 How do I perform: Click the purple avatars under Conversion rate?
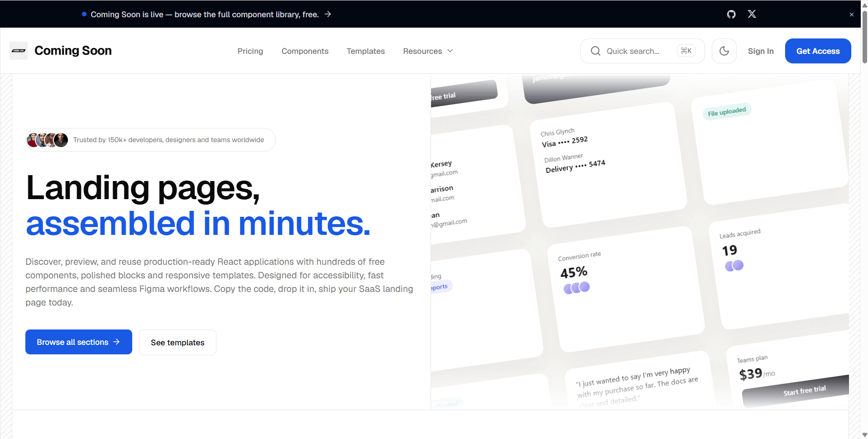[x=576, y=287]
